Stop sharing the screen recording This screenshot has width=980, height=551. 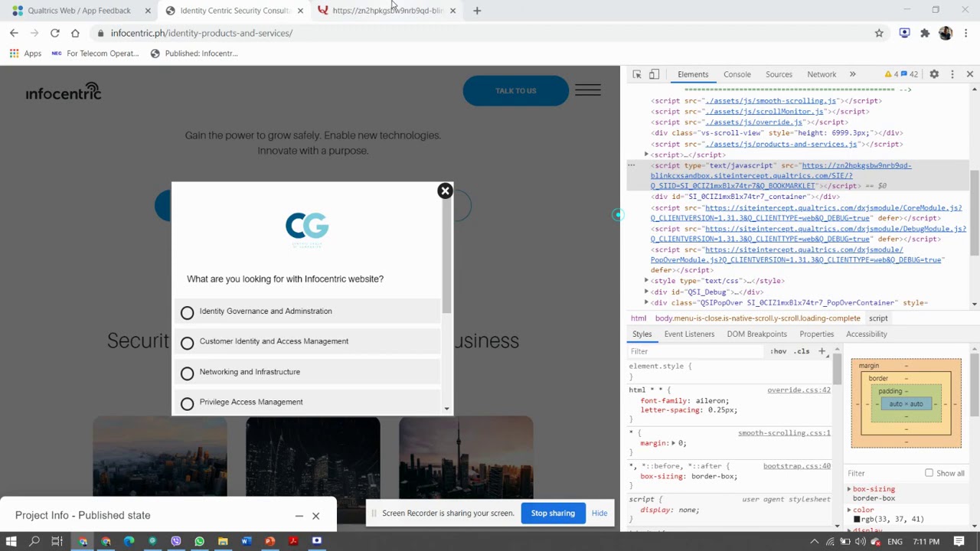(553, 514)
